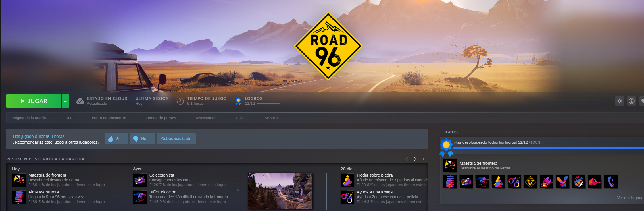Screen dimensions: 644x211
Task: Dismiss the post-game summary with the X
Action: [x=424, y=159]
